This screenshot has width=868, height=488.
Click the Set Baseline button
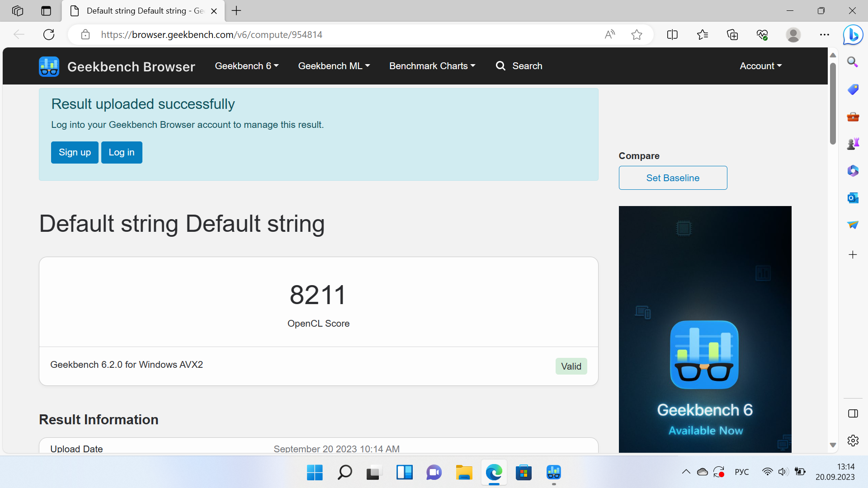point(673,178)
